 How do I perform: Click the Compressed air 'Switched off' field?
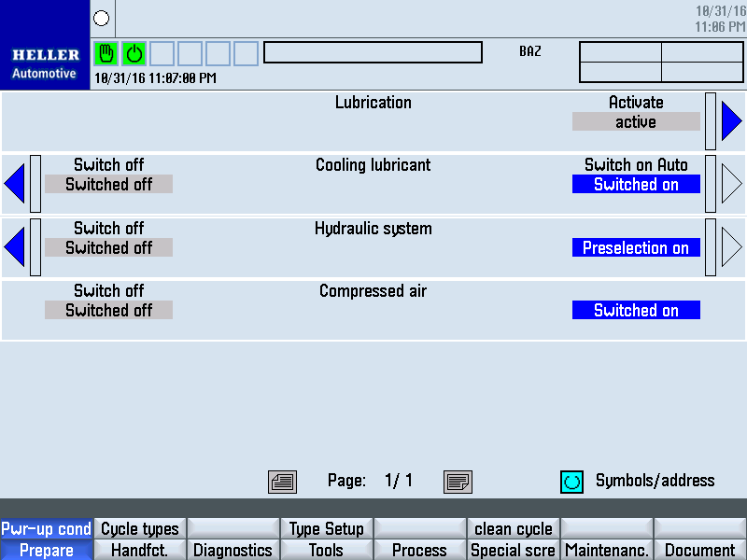108,311
